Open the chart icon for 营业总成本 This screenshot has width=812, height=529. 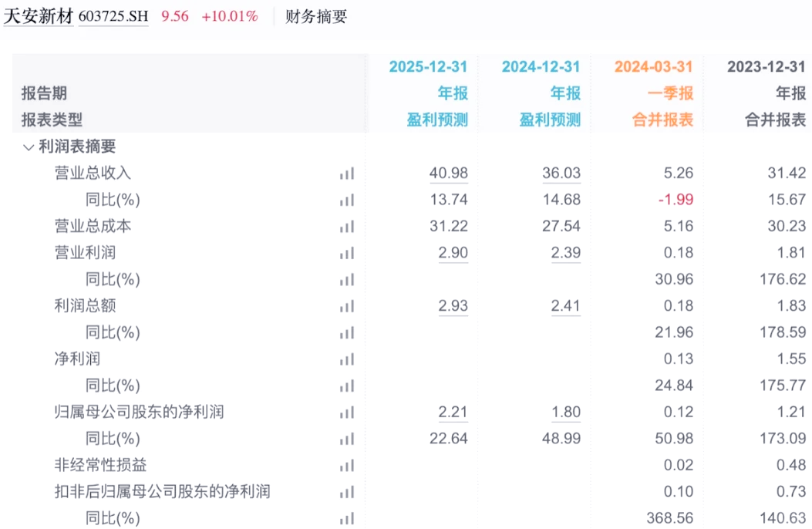(346, 227)
